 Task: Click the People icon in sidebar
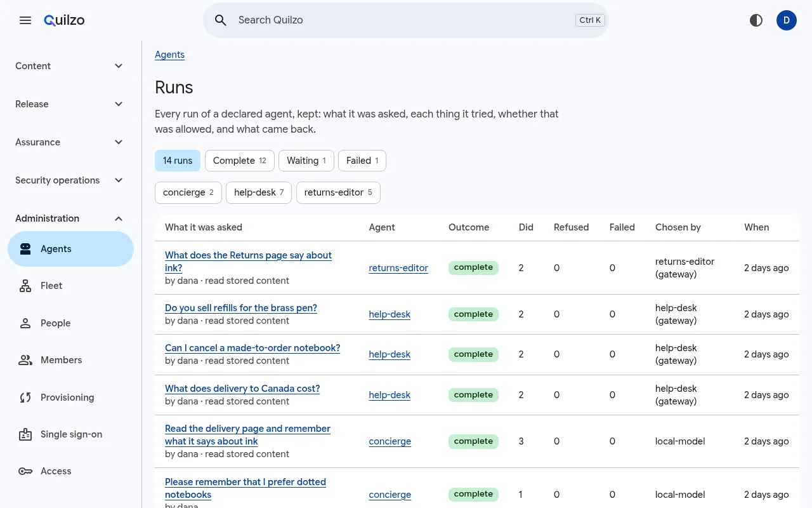point(25,323)
